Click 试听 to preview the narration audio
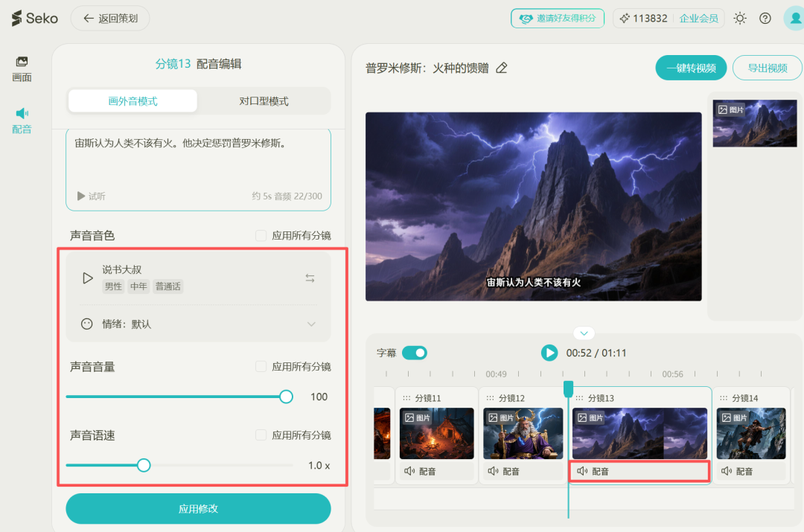The width and height of the screenshot is (804, 532). 91,196
